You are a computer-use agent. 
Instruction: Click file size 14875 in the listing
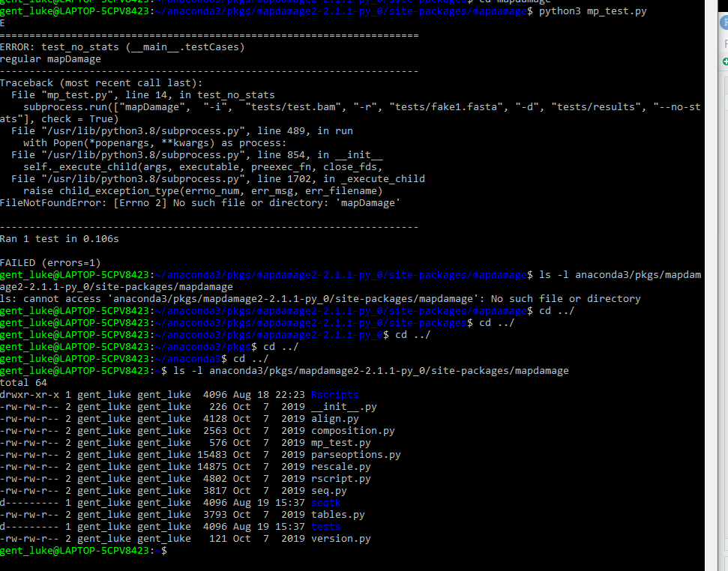211,467
